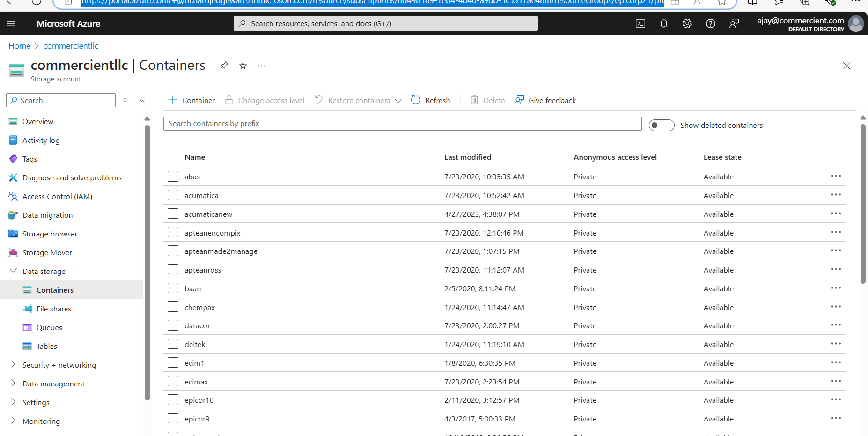Click ellipsis menu for abas row
Viewport: 868px width, 436px height.
pos(836,176)
